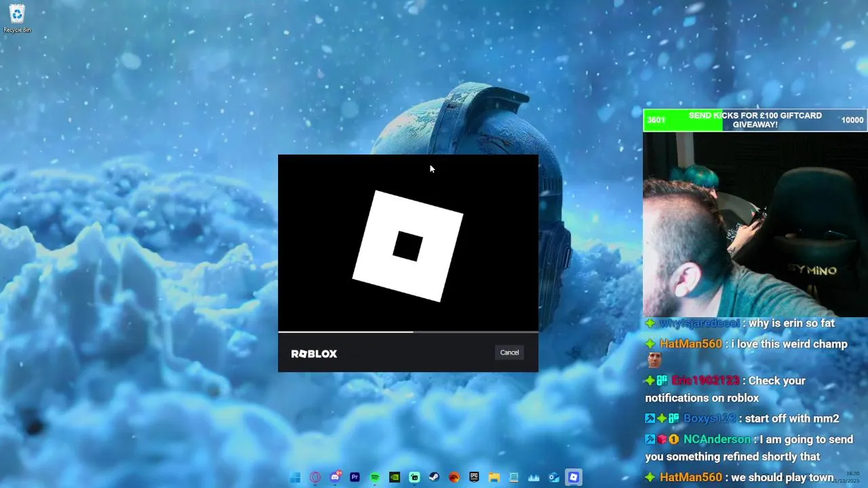Open Streamlabs from the taskbar

pos(414,477)
